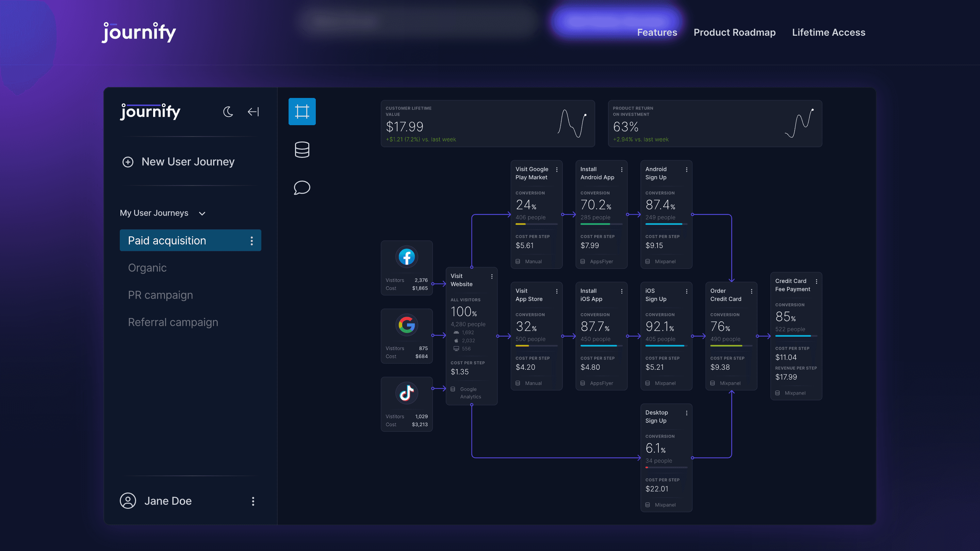The image size is (980, 551).
Task: Select the Organic journey
Action: [147, 268]
